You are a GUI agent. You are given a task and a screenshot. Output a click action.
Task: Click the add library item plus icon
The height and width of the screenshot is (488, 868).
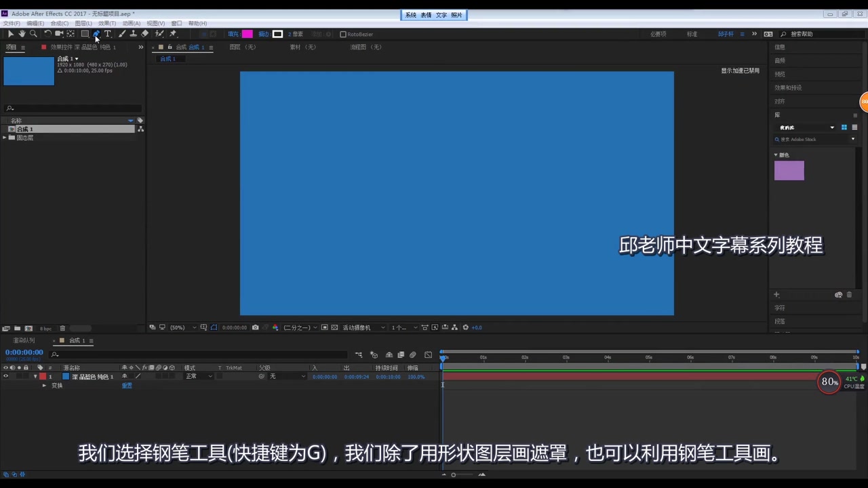pyautogui.click(x=776, y=295)
